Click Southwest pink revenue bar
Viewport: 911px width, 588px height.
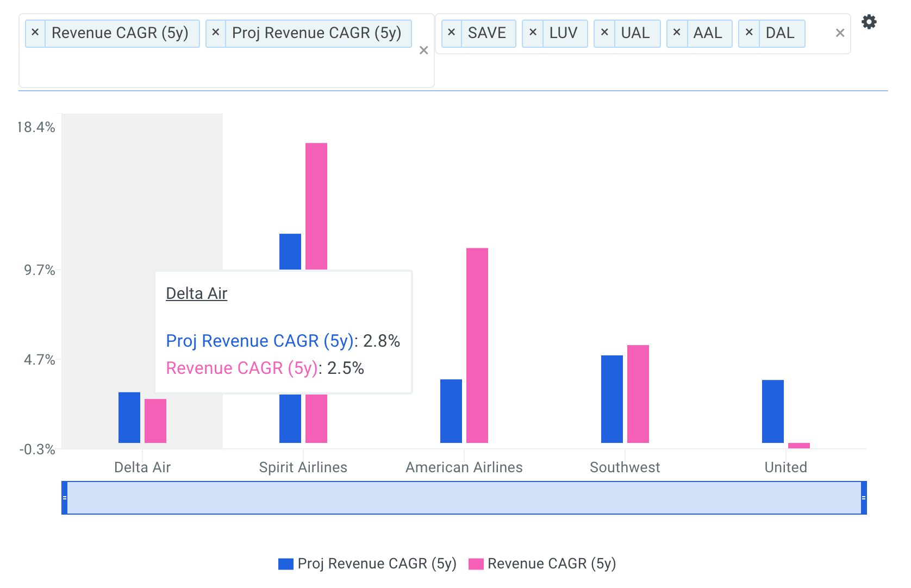[x=638, y=394]
